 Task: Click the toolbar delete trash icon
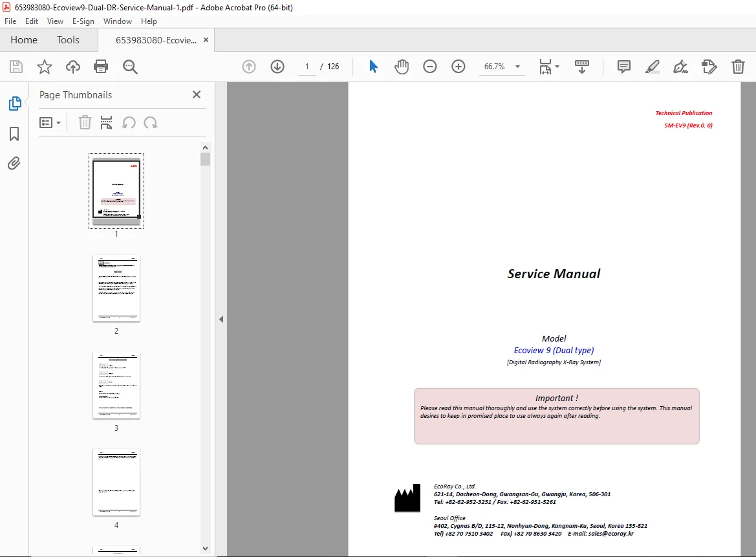click(738, 67)
